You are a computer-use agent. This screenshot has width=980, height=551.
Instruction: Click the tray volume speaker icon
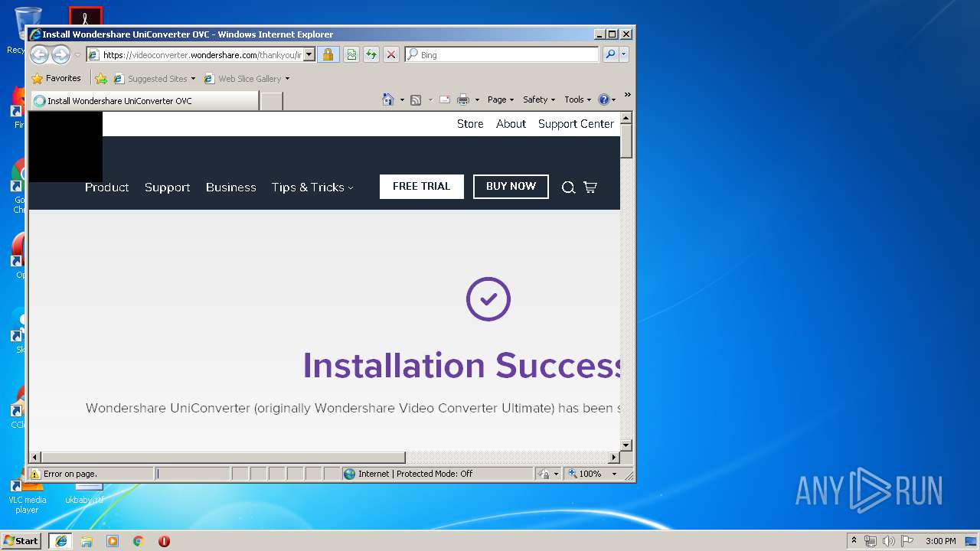point(889,541)
